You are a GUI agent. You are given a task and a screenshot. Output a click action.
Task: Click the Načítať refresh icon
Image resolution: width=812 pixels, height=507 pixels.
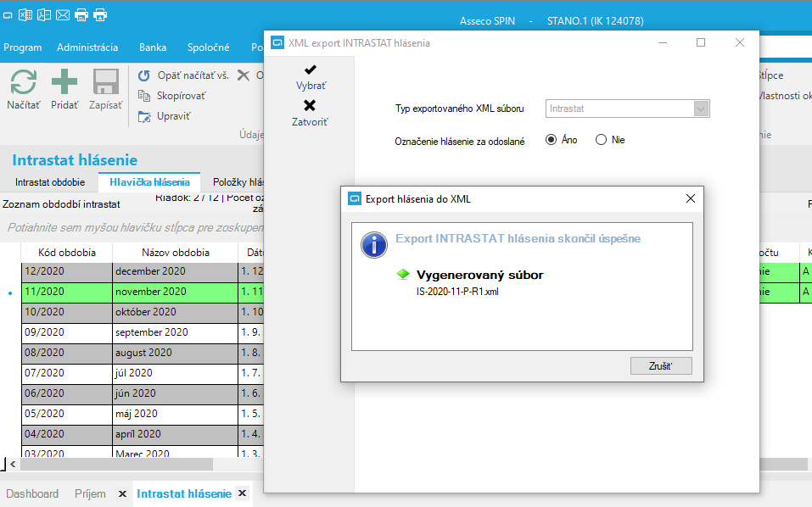click(23, 82)
